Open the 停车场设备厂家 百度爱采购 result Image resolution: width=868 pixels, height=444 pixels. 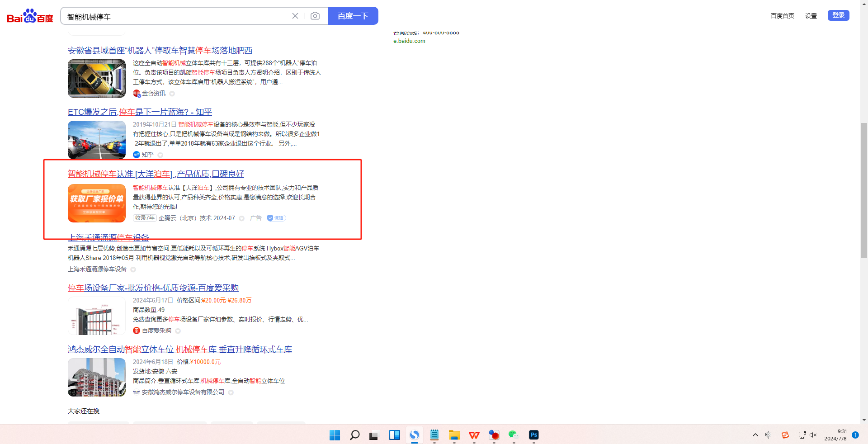(153, 288)
